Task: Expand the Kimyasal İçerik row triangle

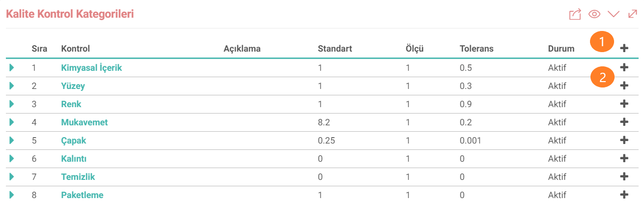Action: tap(12, 68)
